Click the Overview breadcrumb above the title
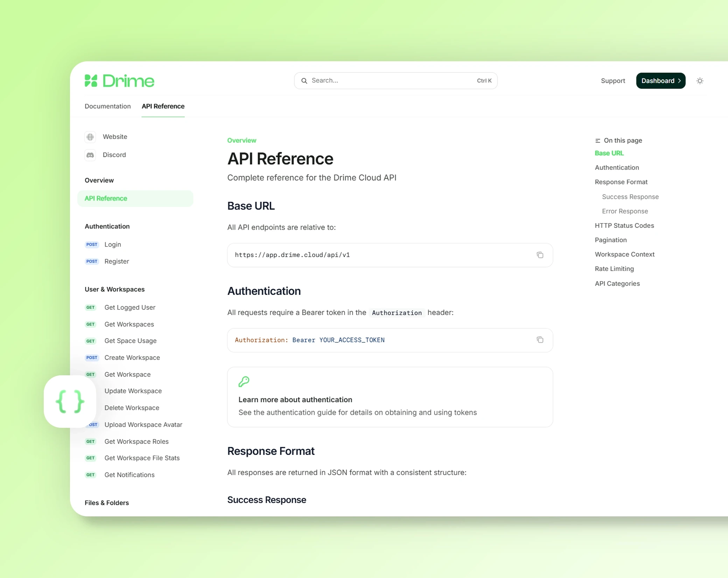Image resolution: width=728 pixels, height=578 pixels. pyautogui.click(x=242, y=140)
